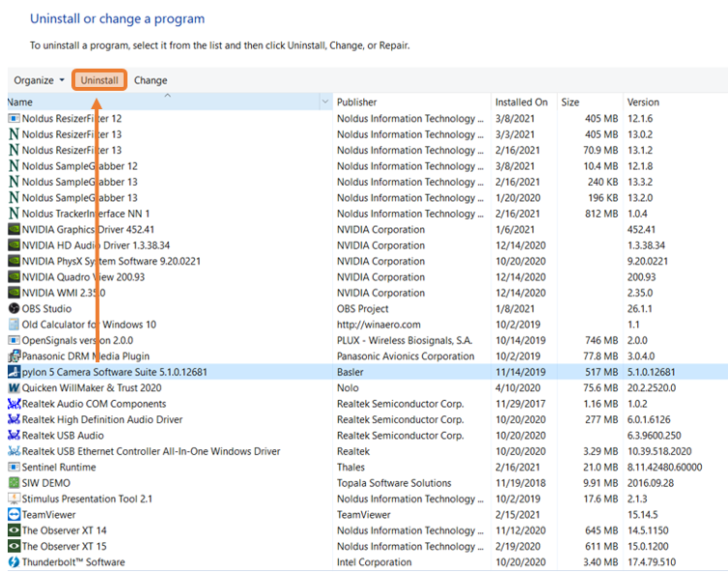
Task: Click the Change button in toolbar
Action: point(151,80)
